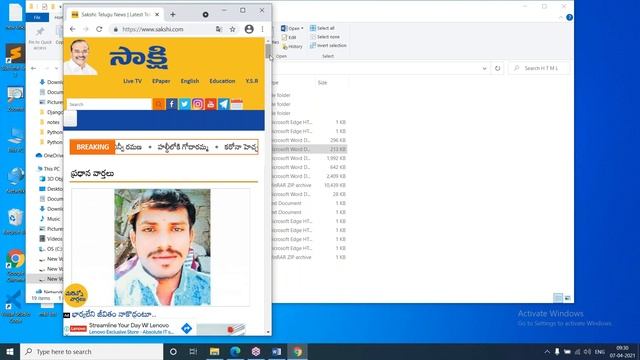The height and width of the screenshot is (360, 640).
Task: Open Microsoft Edge from taskbar
Action: point(235,351)
